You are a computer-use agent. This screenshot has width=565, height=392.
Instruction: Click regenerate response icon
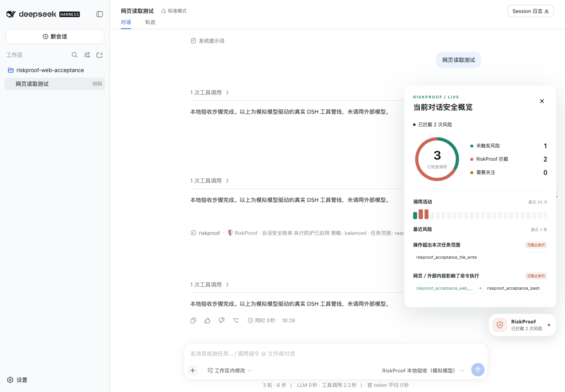235,320
